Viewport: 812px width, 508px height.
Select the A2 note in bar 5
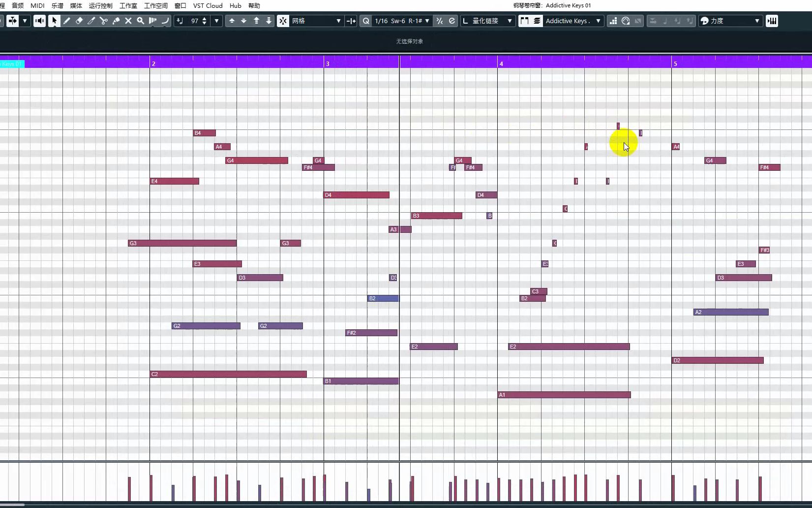point(731,312)
